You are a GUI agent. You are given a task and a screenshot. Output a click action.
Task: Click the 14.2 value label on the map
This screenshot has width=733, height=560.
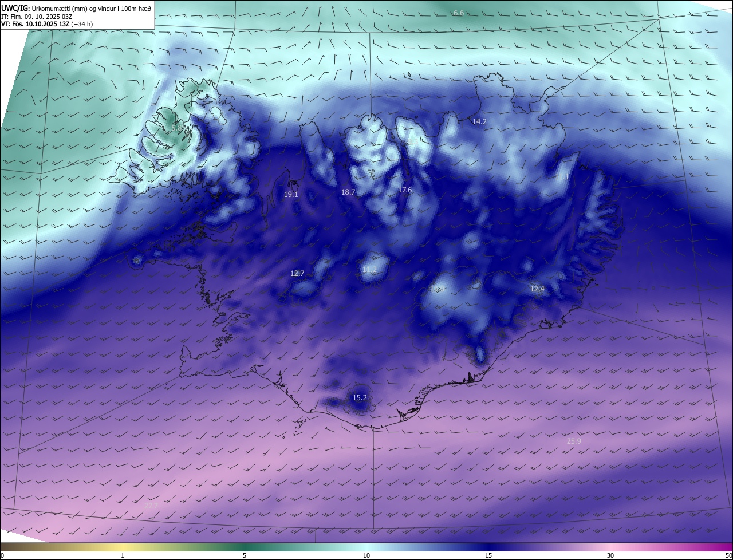tap(479, 121)
